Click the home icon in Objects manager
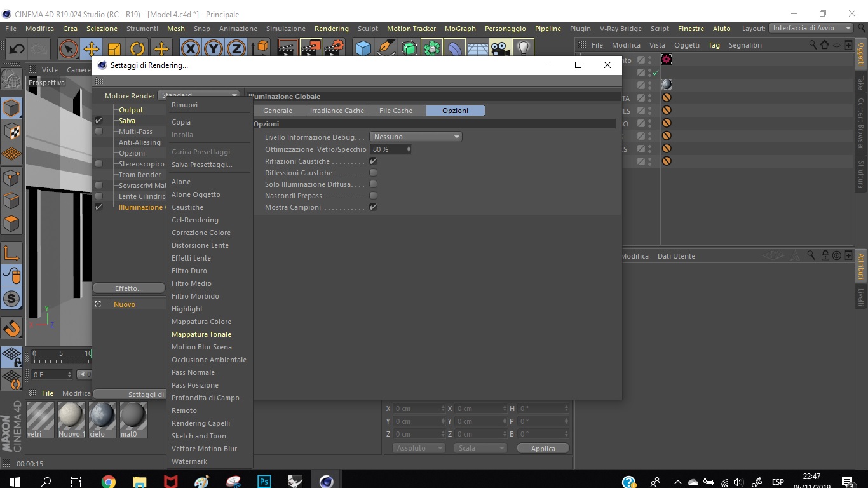The image size is (868, 488). [x=825, y=45]
